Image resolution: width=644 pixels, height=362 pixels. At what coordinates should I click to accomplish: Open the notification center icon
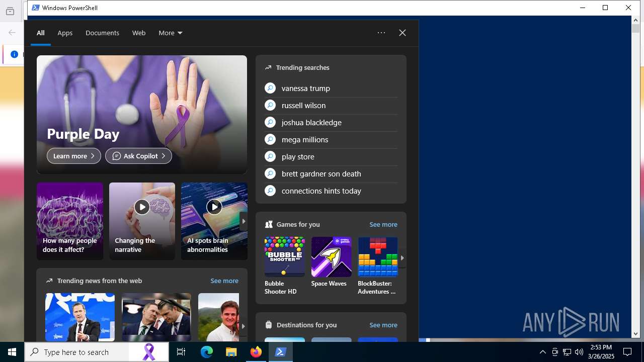click(x=627, y=352)
